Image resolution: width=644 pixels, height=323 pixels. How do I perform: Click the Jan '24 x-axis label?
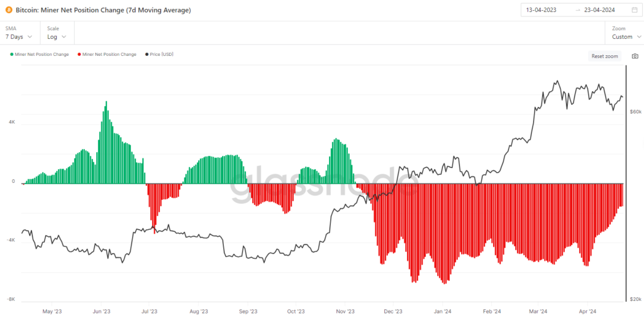click(443, 312)
